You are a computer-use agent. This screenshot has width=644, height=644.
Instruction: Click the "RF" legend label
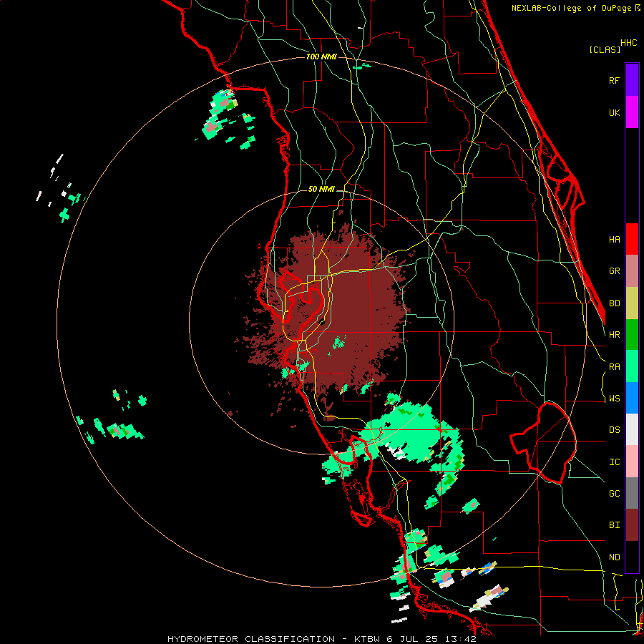[x=614, y=80]
